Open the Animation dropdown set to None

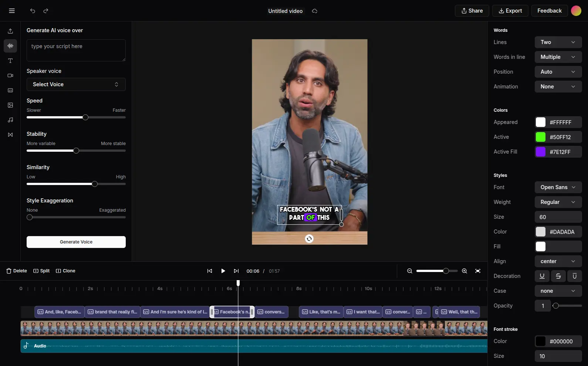coord(558,87)
